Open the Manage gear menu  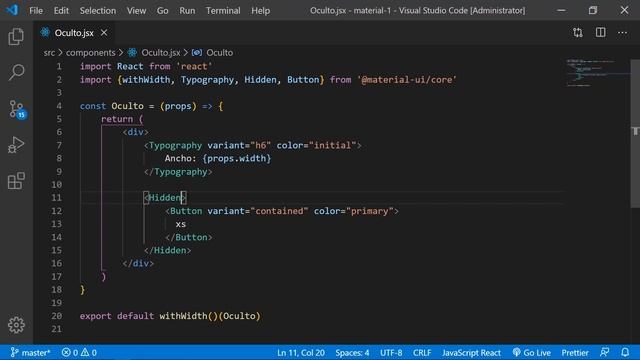point(16,325)
